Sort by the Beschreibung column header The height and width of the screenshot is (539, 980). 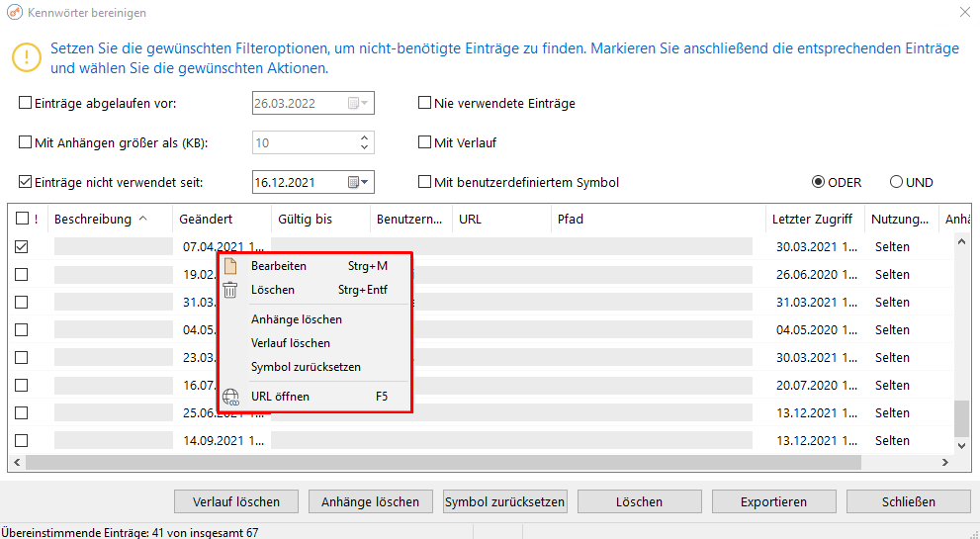[x=110, y=219]
